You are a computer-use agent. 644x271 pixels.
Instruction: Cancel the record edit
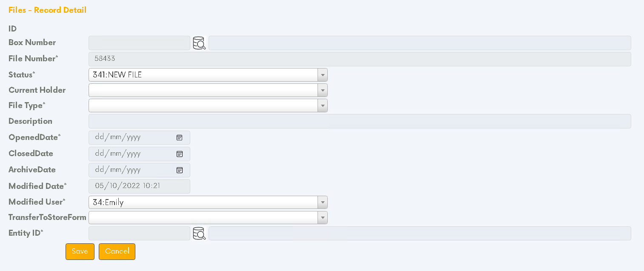coord(117,251)
